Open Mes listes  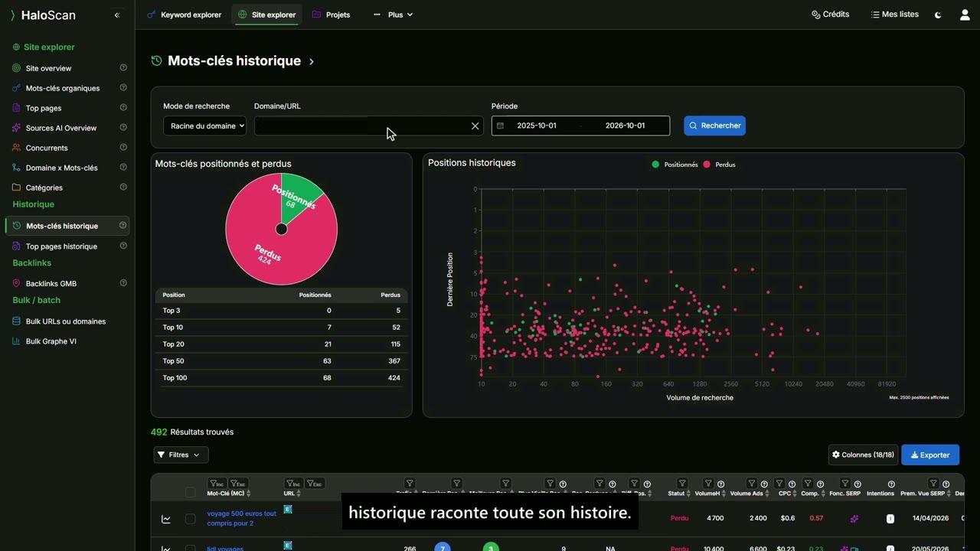coord(894,15)
